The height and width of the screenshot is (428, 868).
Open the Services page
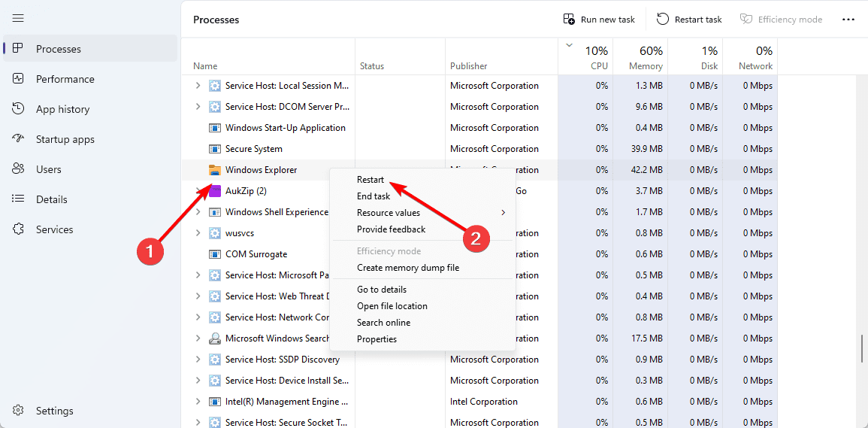(90, 229)
